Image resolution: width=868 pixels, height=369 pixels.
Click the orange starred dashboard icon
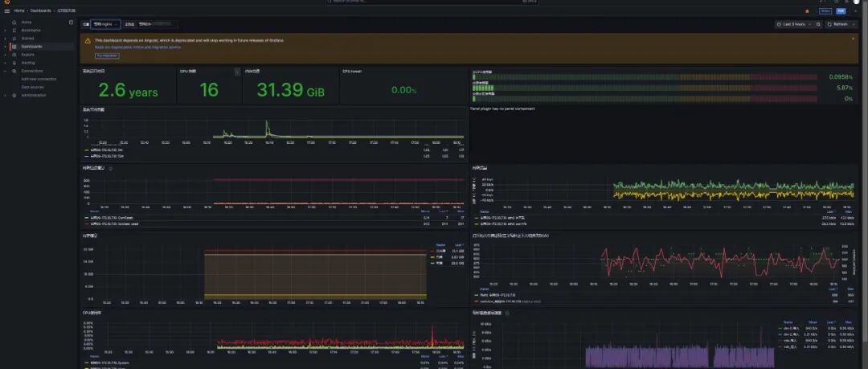point(807,10)
